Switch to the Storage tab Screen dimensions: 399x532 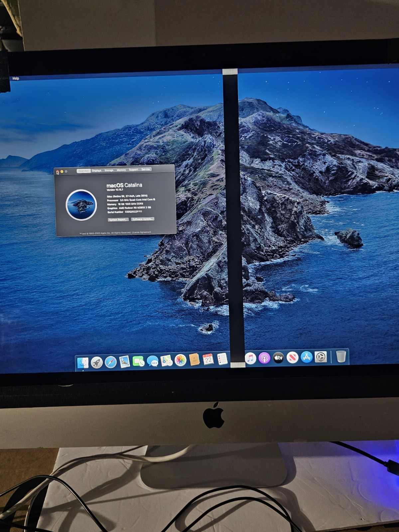pyautogui.click(x=109, y=170)
